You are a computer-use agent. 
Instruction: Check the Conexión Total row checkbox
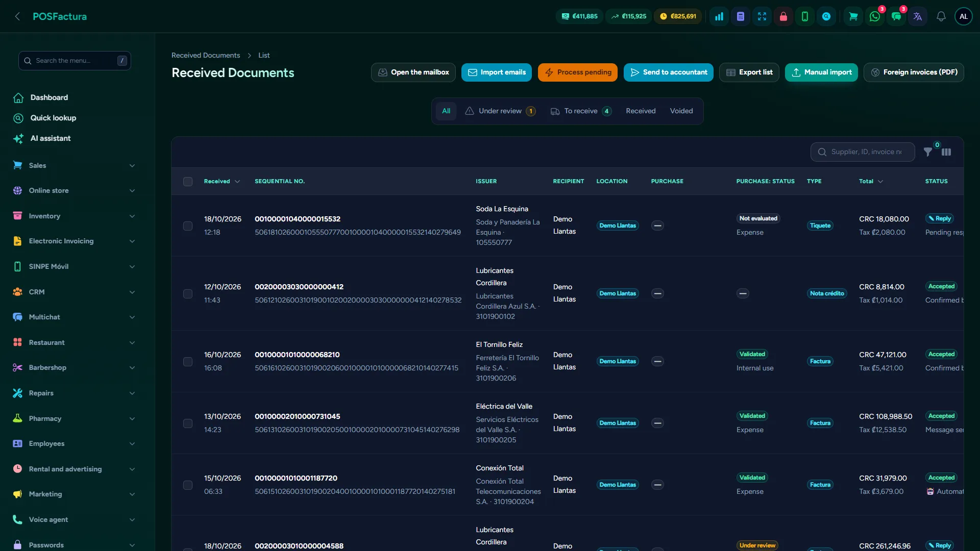188,485
